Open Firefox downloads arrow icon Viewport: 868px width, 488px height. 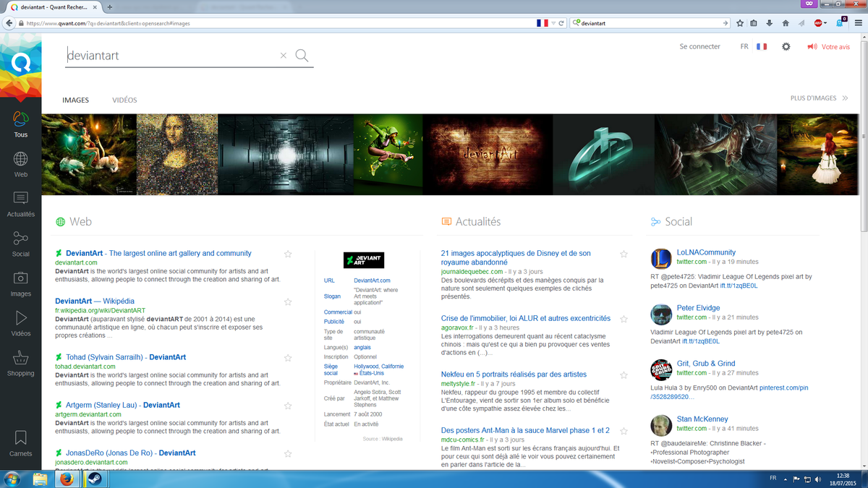[x=770, y=23]
